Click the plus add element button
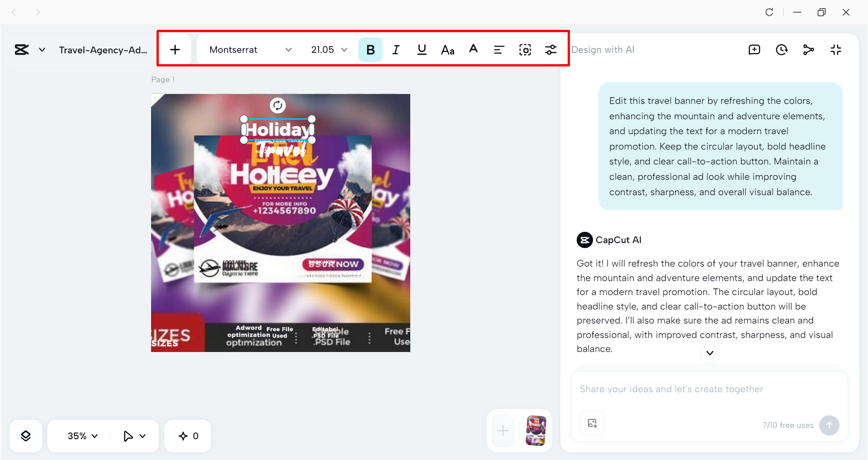The height and width of the screenshot is (460, 868). [175, 50]
